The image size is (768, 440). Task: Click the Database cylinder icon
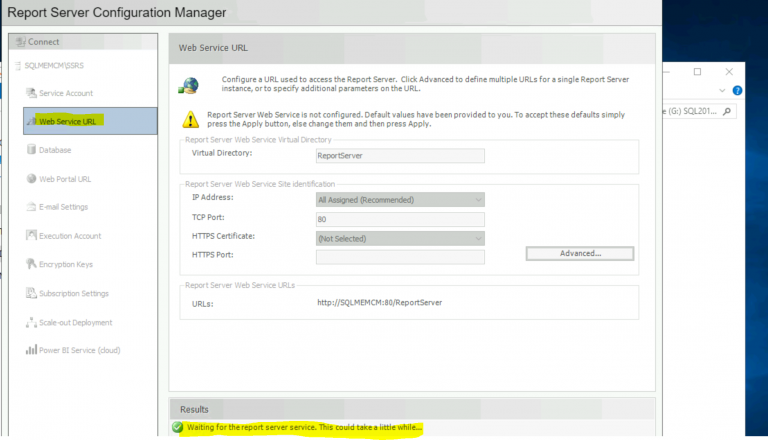[x=32, y=150]
